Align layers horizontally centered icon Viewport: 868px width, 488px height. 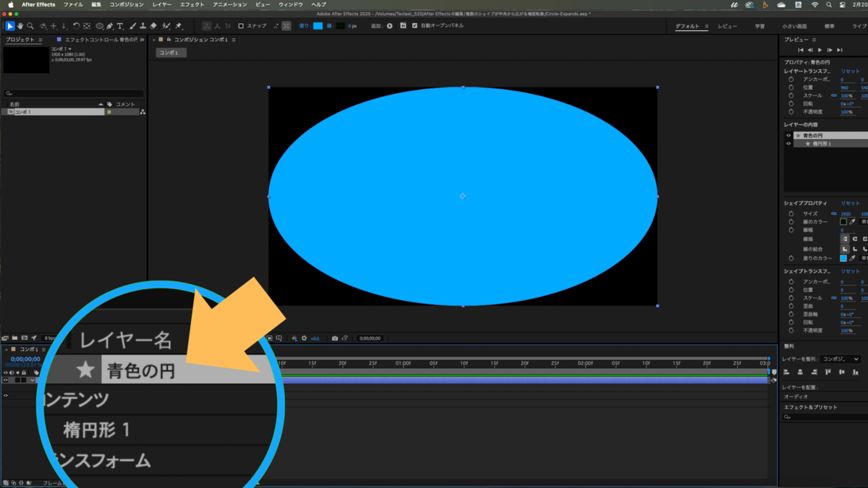tap(800, 372)
